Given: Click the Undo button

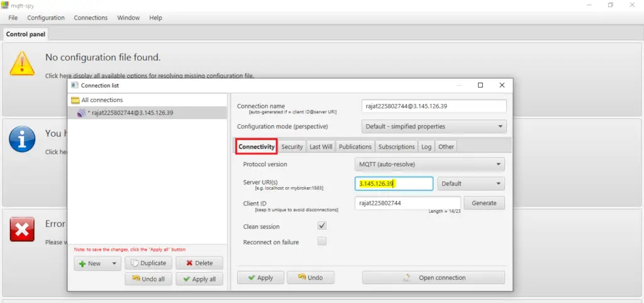Looking at the screenshot, I should point(311,278).
